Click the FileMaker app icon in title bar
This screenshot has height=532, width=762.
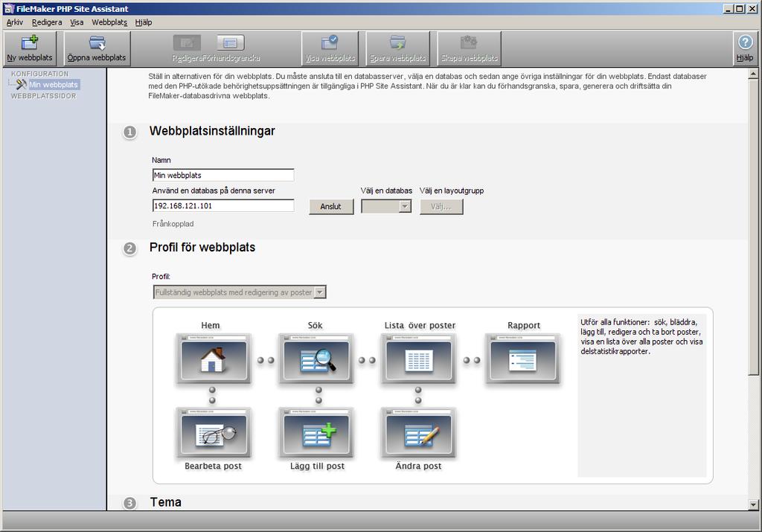[9, 8]
